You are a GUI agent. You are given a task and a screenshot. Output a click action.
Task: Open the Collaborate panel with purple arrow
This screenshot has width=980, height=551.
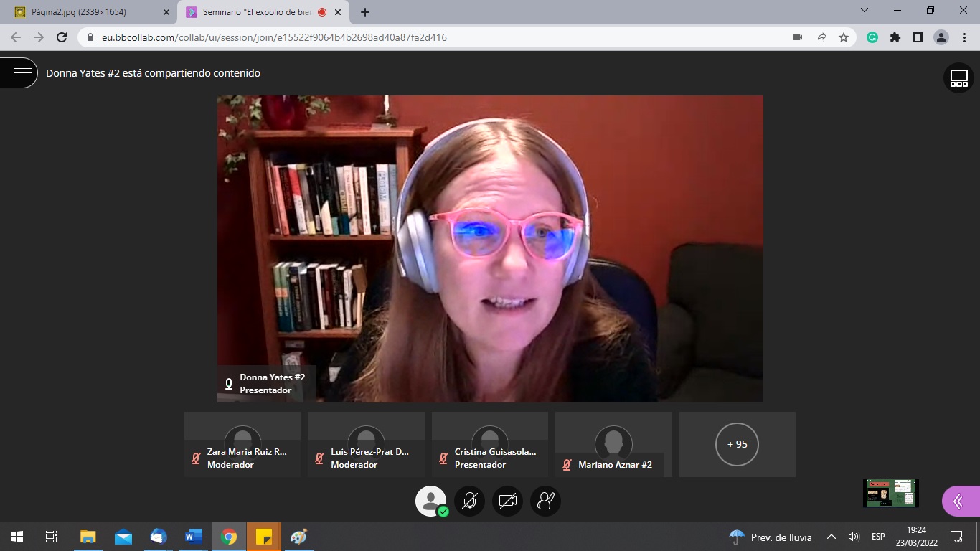coord(960,501)
